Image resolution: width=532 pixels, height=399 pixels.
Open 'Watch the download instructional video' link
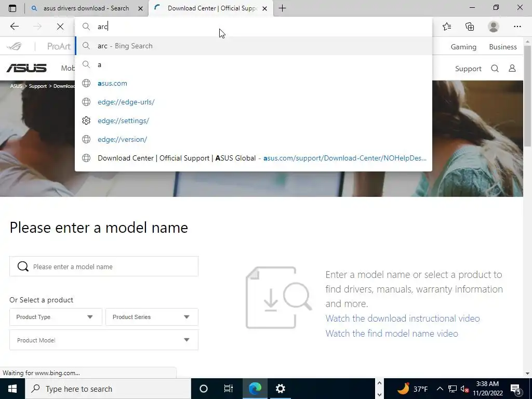[403, 318]
